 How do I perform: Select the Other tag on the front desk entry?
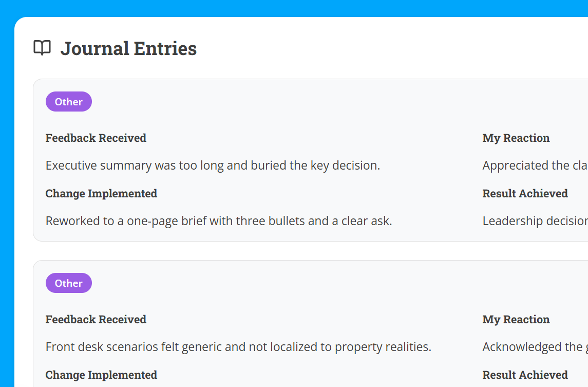[x=69, y=283]
